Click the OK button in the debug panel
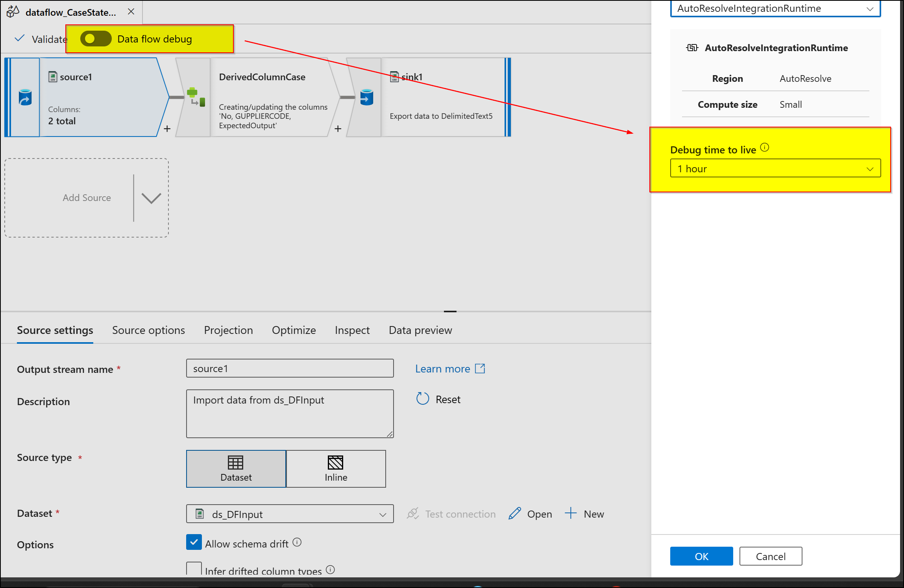904x588 pixels. [x=702, y=556]
